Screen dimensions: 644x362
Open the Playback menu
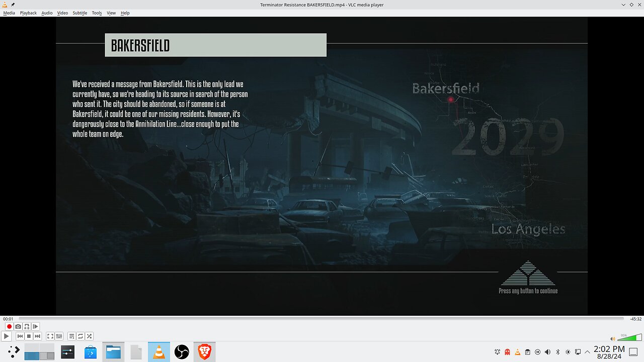(x=28, y=13)
